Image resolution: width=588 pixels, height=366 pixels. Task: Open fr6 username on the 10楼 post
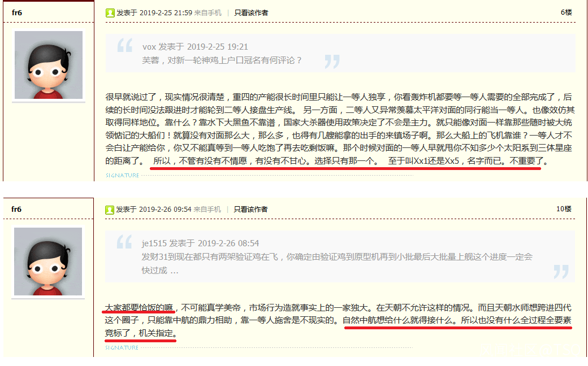(x=16, y=210)
